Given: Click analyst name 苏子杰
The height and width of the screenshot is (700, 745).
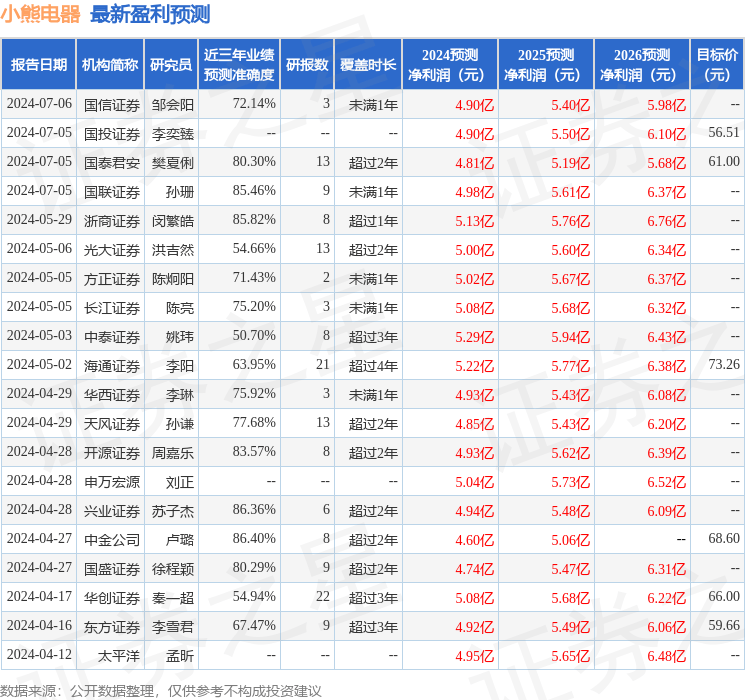Looking at the screenshot, I should pyautogui.click(x=173, y=510).
